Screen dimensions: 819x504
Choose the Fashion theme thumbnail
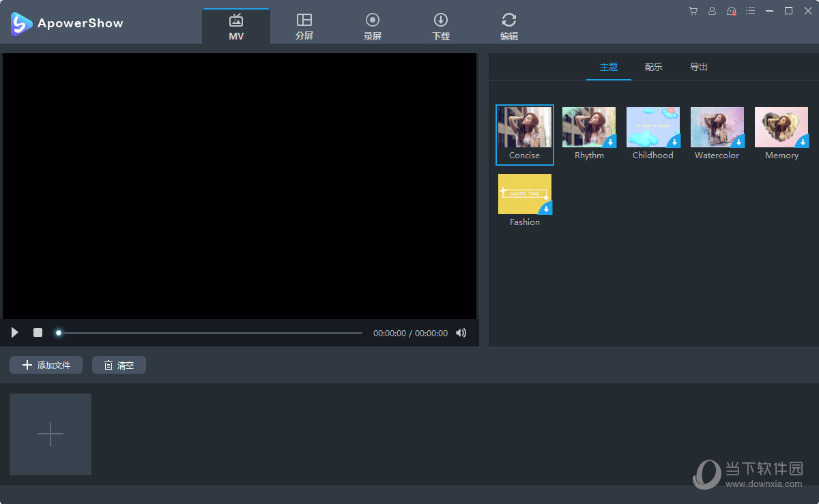coord(525,194)
